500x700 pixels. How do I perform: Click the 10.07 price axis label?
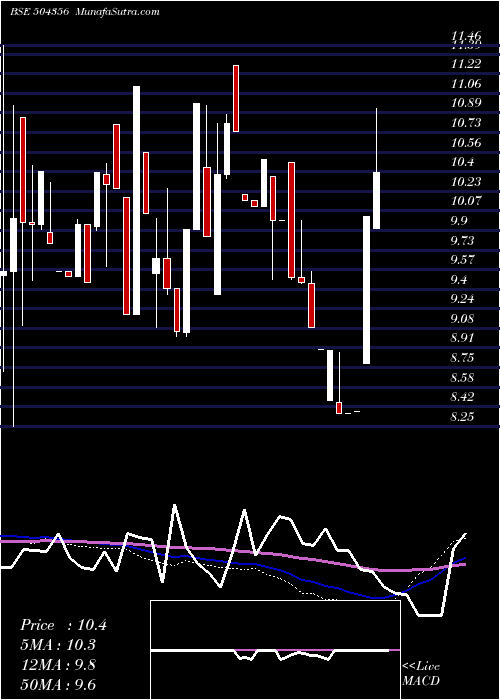coord(466,201)
